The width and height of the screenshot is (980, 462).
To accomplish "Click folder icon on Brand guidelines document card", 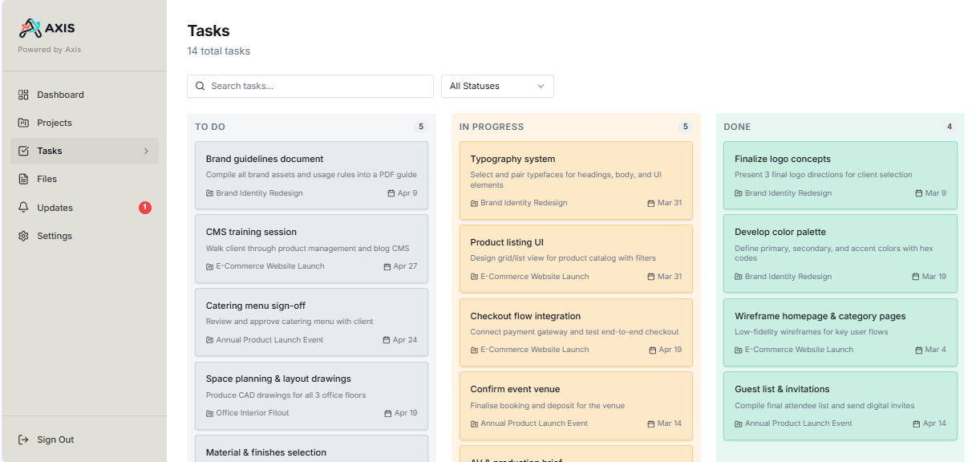I will (x=210, y=193).
